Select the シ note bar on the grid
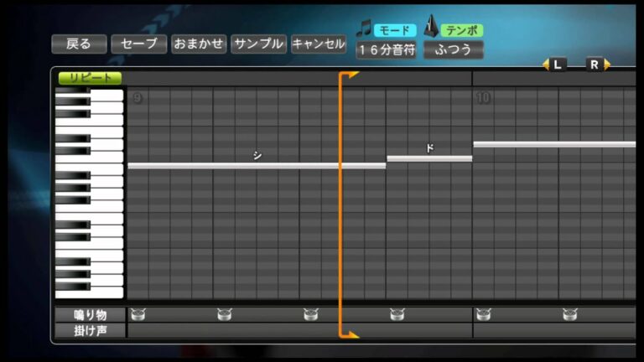Image resolution: width=644 pixels, height=362 pixels. click(x=257, y=166)
